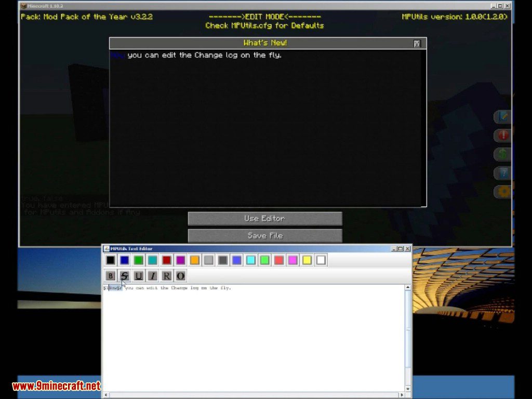Pick the teal color swatch
The height and width of the screenshot is (399, 532).
(152, 260)
